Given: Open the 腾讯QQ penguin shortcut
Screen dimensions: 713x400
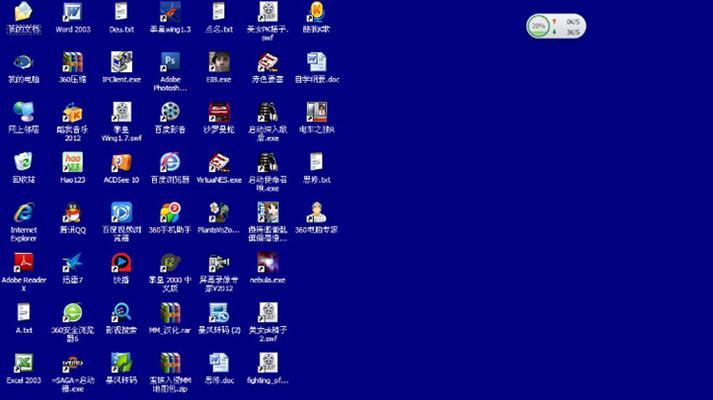Looking at the screenshot, I should (x=73, y=213).
